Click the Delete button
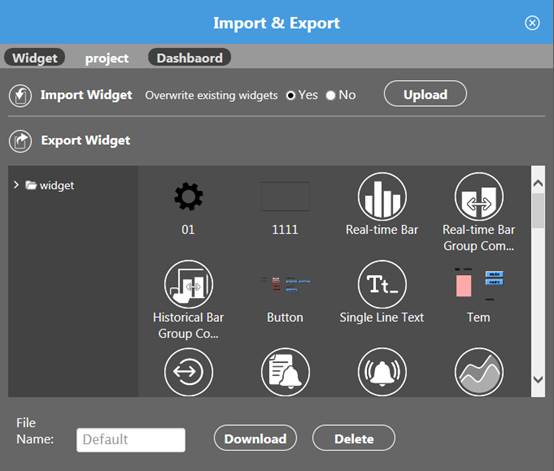This screenshot has width=554, height=471. click(x=354, y=438)
